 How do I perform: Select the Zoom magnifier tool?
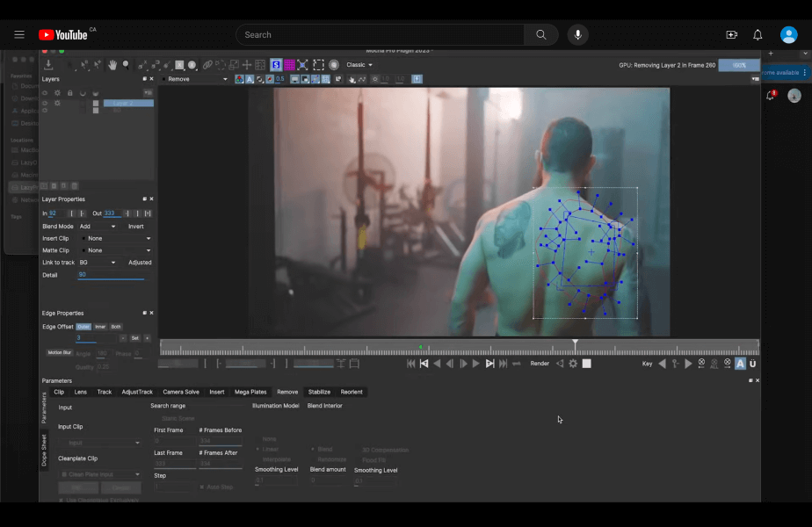pos(126,65)
